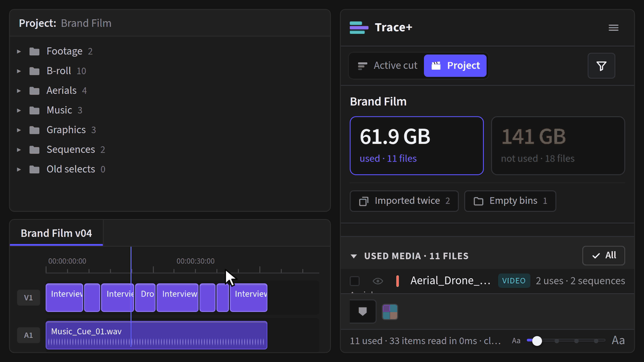Image resolution: width=644 pixels, height=362 pixels.
Task: Click the Graphics folder icon
Action: (x=34, y=130)
